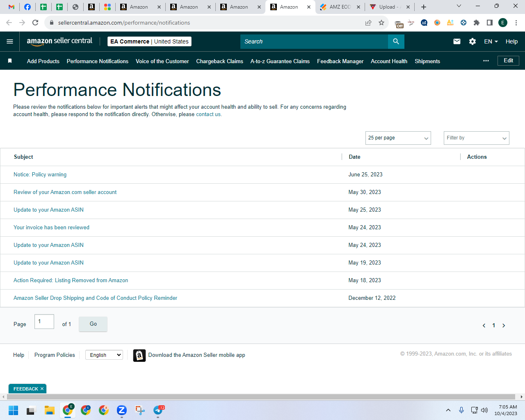Open the Help link in the header
Screen dimensions: 525x420
(511, 41)
